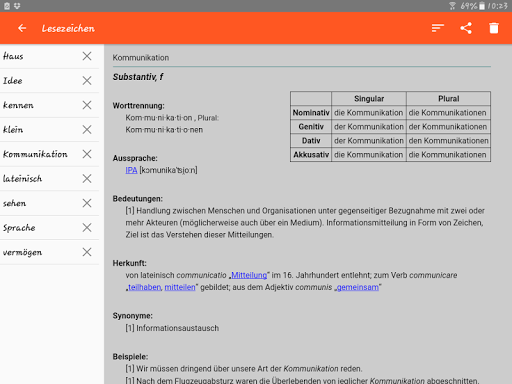Tap the share icon
The height and width of the screenshot is (384, 512).
point(466,28)
